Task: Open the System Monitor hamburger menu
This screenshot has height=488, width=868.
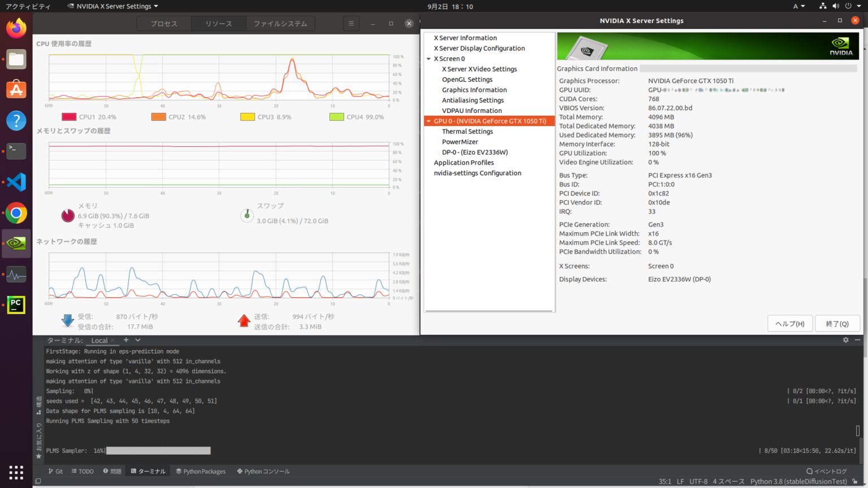Action: point(350,23)
